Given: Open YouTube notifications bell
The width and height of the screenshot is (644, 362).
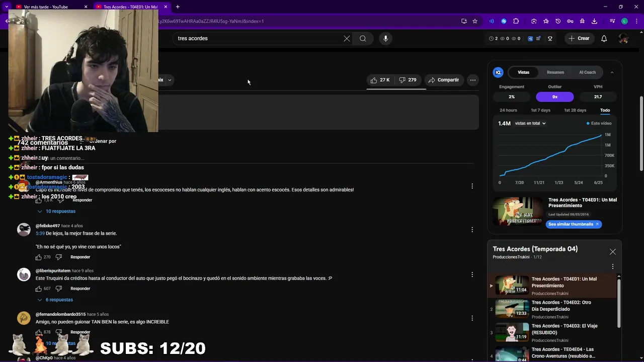Looking at the screenshot, I should click(604, 38).
